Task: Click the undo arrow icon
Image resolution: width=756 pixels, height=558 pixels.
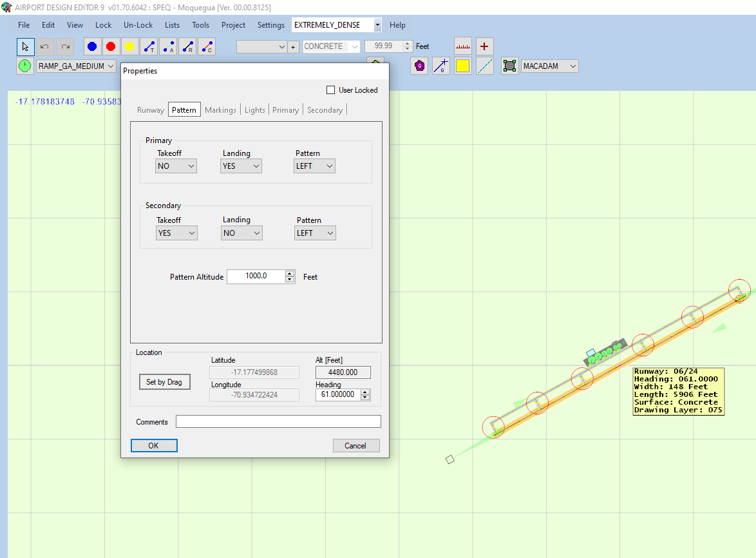Action: coord(44,47)
